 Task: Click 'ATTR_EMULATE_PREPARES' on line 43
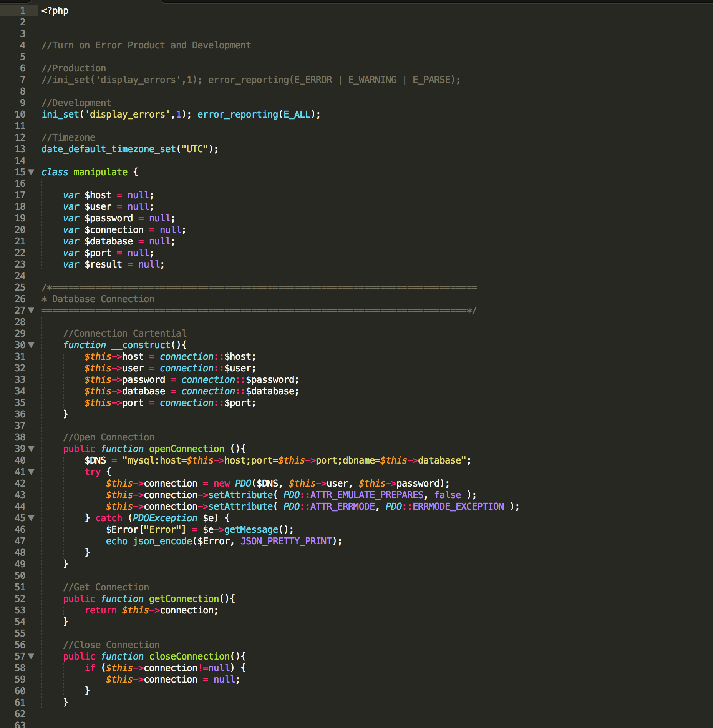(367, 495)
